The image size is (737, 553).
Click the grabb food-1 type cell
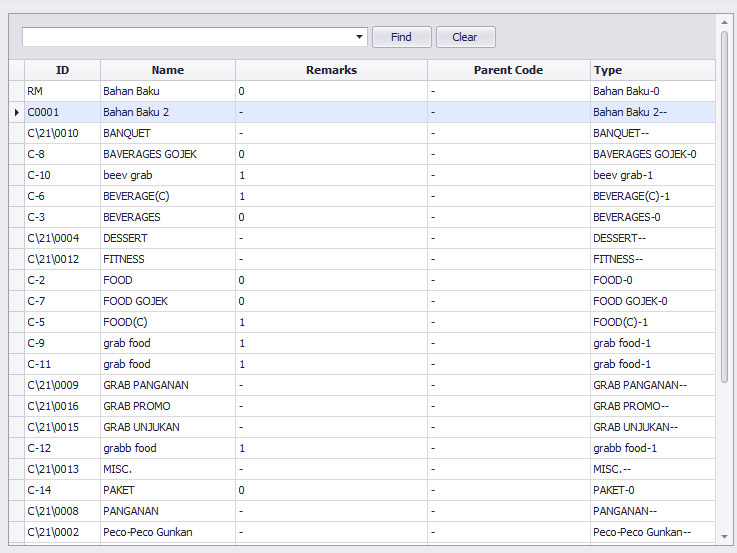click(x=653, y=448)
